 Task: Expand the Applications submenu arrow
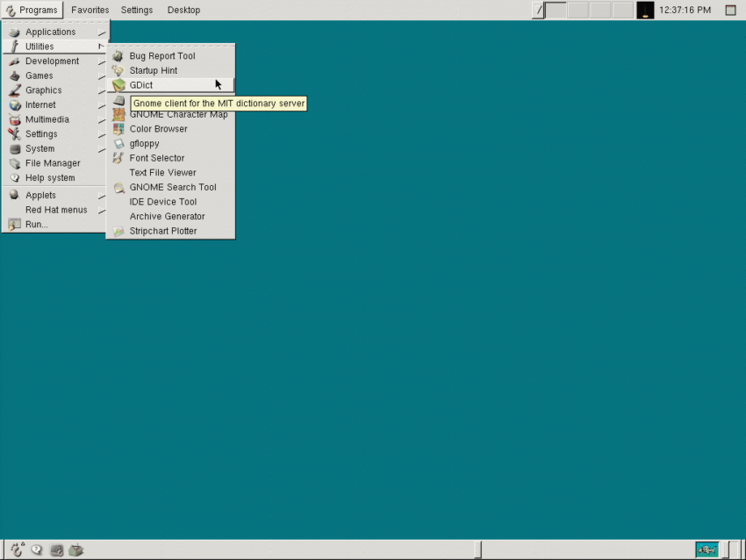coord(102,32)
